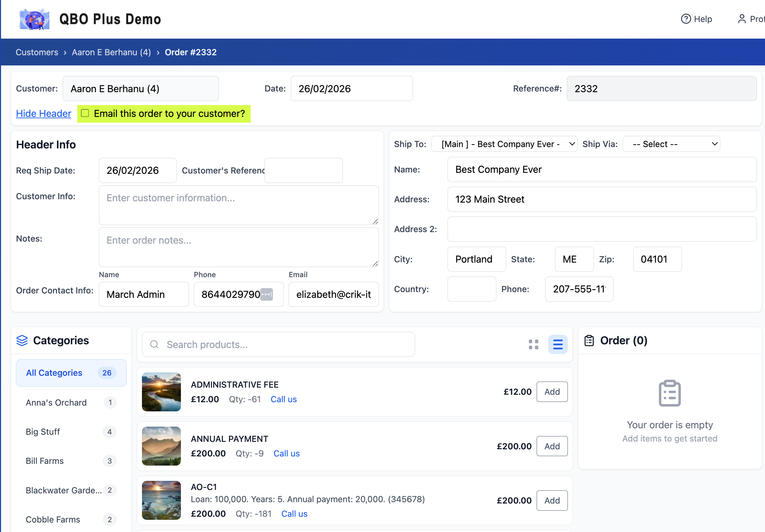This screenshot has width=765, height=532.
Task: Open the Ship To address dropdown
Action: click(x=504, y=144)
